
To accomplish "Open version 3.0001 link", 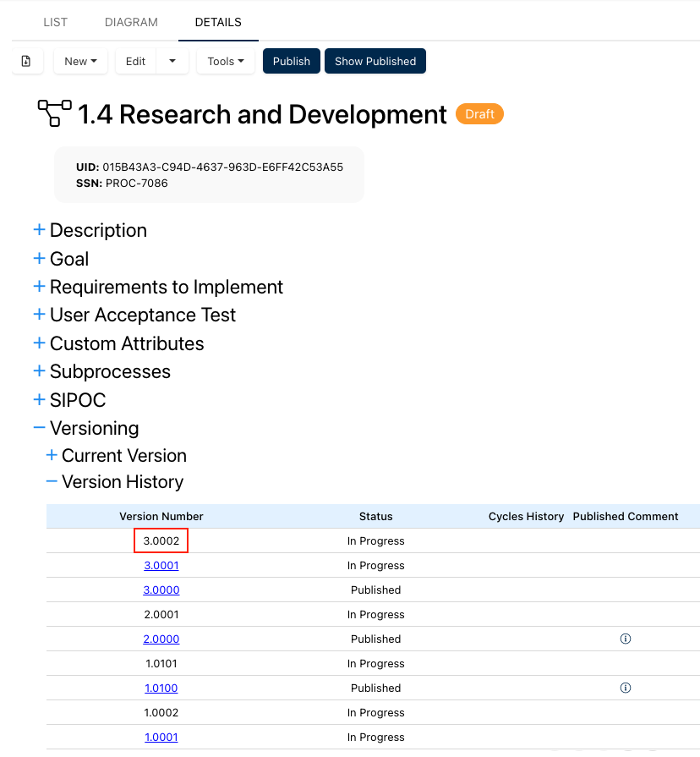I will coord(161,565).
